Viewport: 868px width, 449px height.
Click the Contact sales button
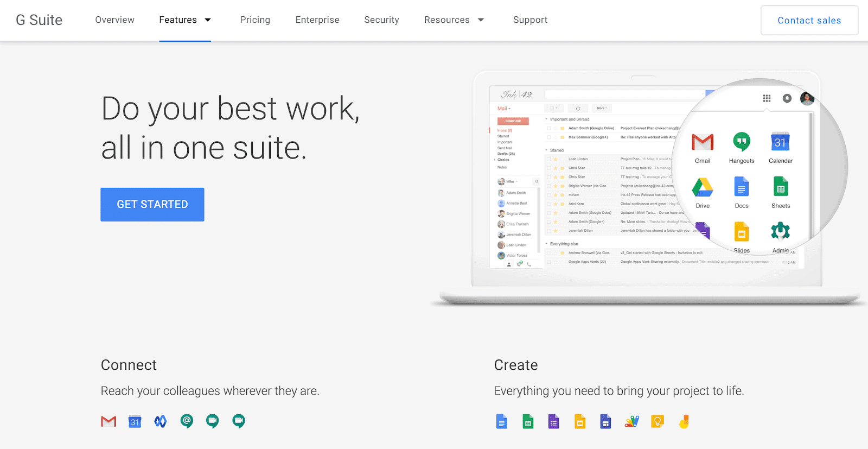coord(809,20)
